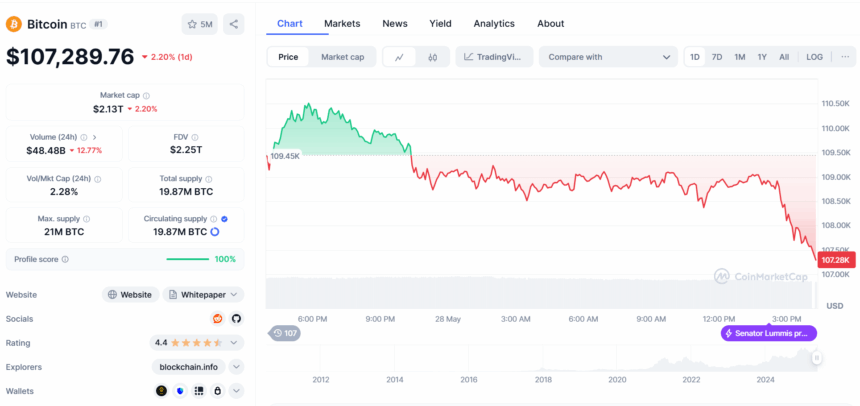860x406 pixels.
Task: Open the Senator Lummis news marker
Action: 769,333
